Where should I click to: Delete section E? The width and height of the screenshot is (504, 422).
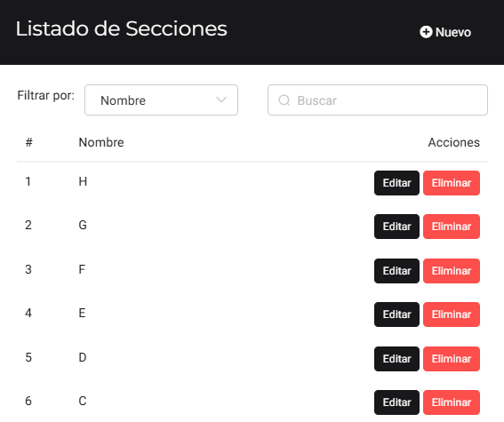452,315
